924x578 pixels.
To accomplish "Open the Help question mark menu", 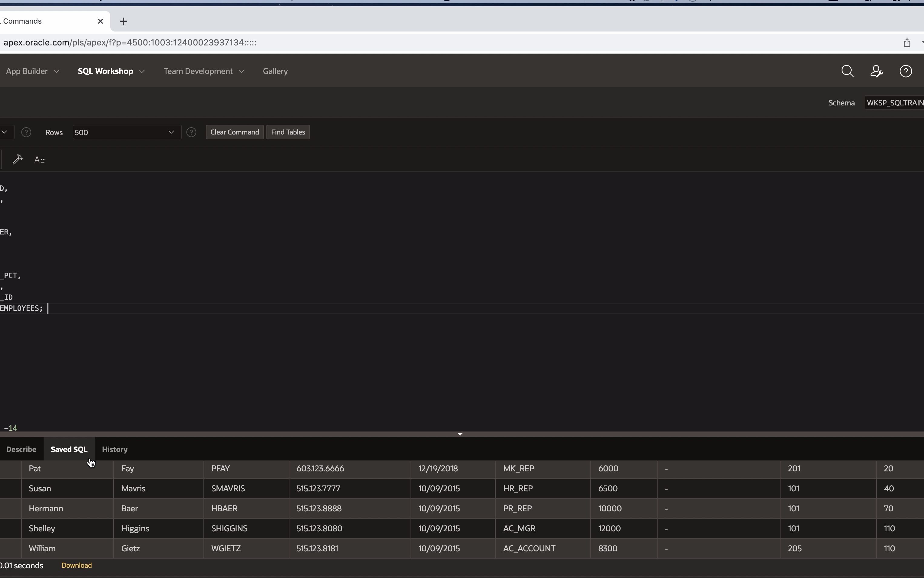I will (906, 71).
